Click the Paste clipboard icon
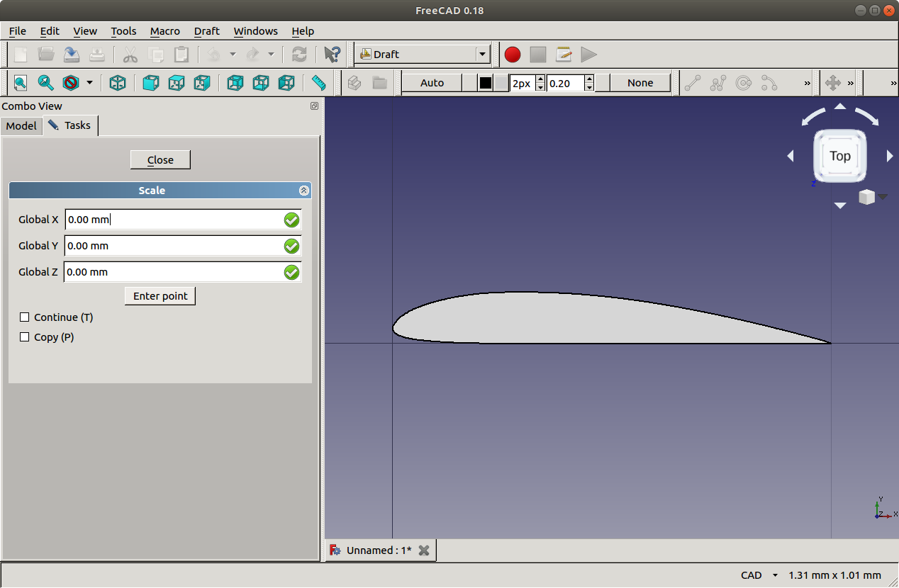 tap(182, 55)
